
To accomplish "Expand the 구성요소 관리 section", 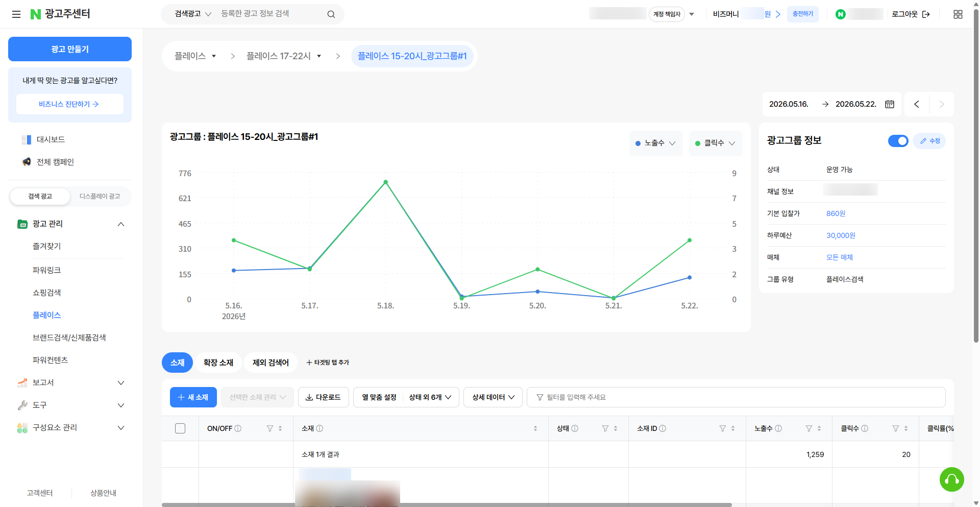I will (121, 428).
